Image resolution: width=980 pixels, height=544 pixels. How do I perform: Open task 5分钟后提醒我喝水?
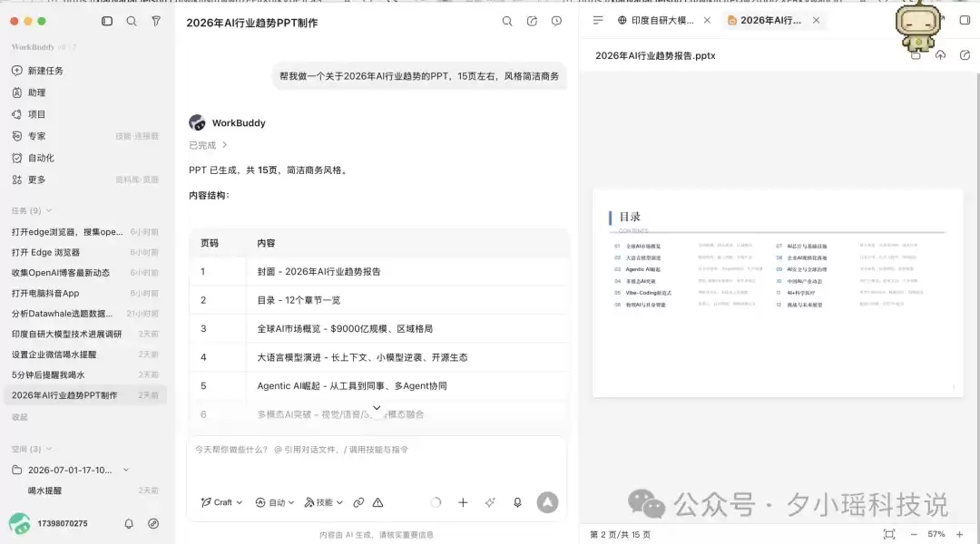click(x=85, y=375)
